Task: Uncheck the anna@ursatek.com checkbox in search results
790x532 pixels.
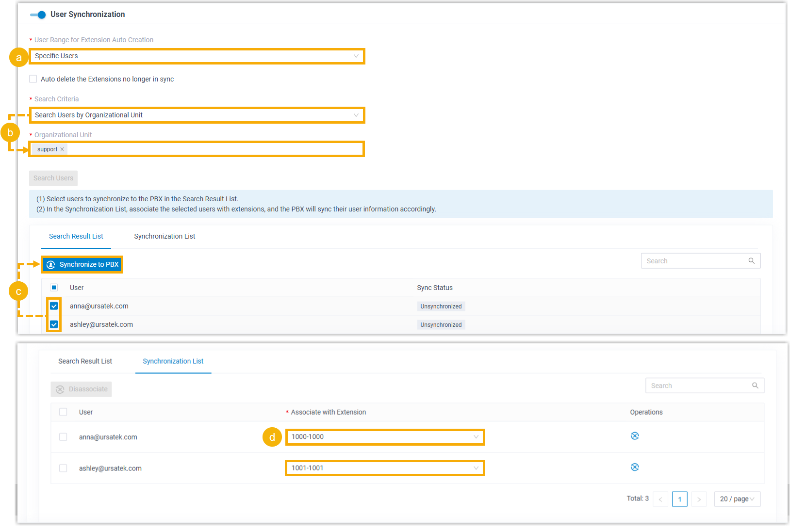Action: coord(54,306)
